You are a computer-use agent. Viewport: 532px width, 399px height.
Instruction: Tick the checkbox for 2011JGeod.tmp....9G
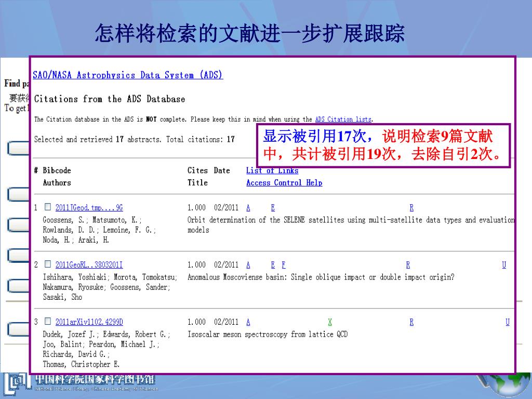pyautogui.click(x=48, y=207)
